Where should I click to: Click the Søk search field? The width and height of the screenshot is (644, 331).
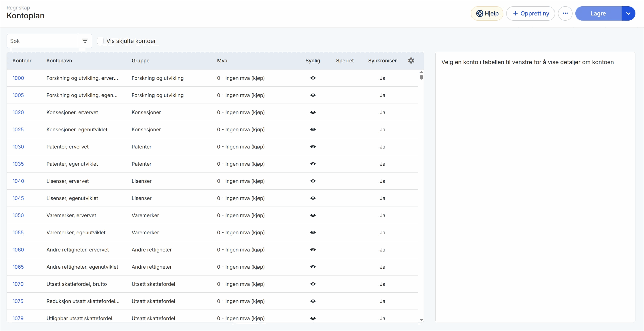pos(42,41)
